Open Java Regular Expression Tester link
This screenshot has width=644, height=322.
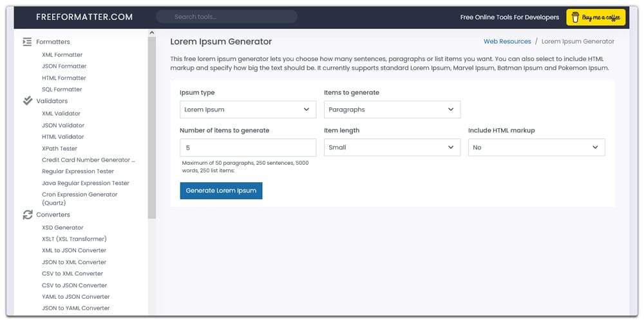coord(86,183)
